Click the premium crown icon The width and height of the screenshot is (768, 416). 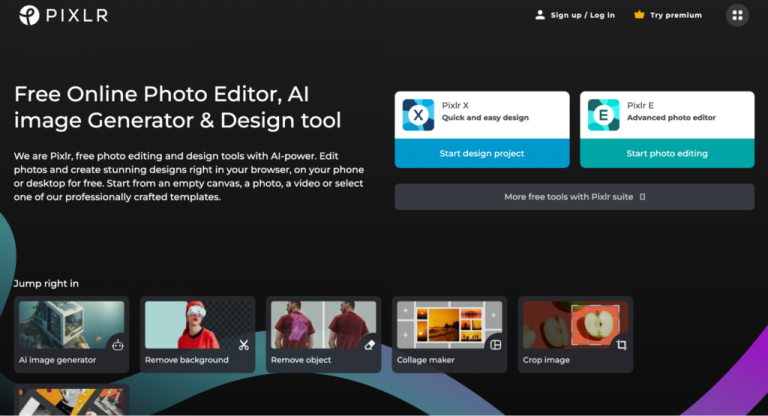[639, 15]
